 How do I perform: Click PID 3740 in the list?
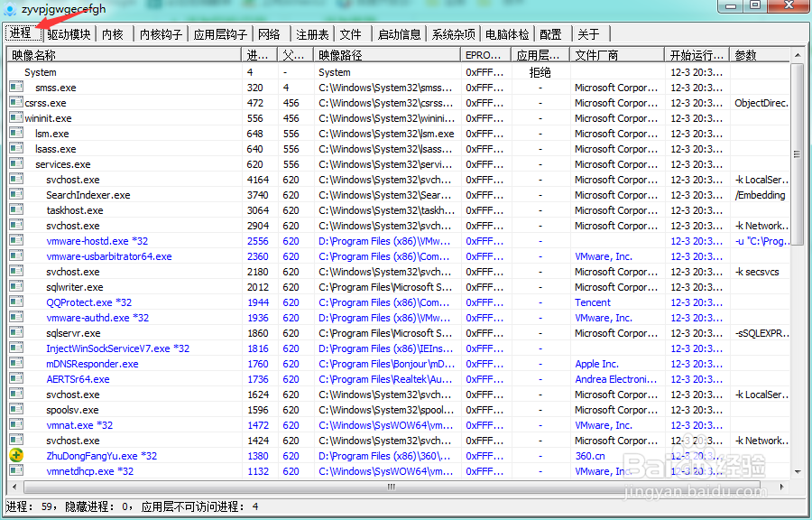pos(257,195)
